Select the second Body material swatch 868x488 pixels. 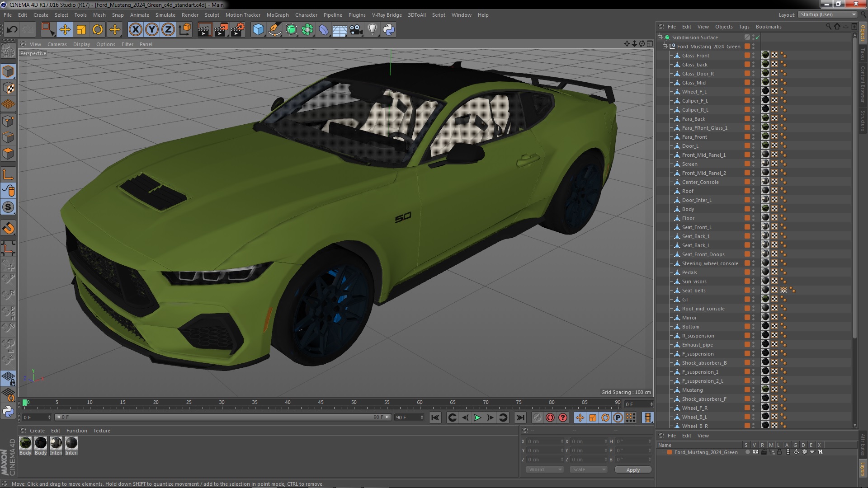click(x=41, y=443)
